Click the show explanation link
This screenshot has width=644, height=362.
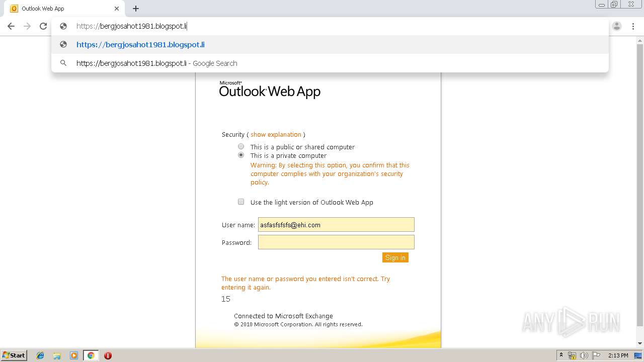276,135
